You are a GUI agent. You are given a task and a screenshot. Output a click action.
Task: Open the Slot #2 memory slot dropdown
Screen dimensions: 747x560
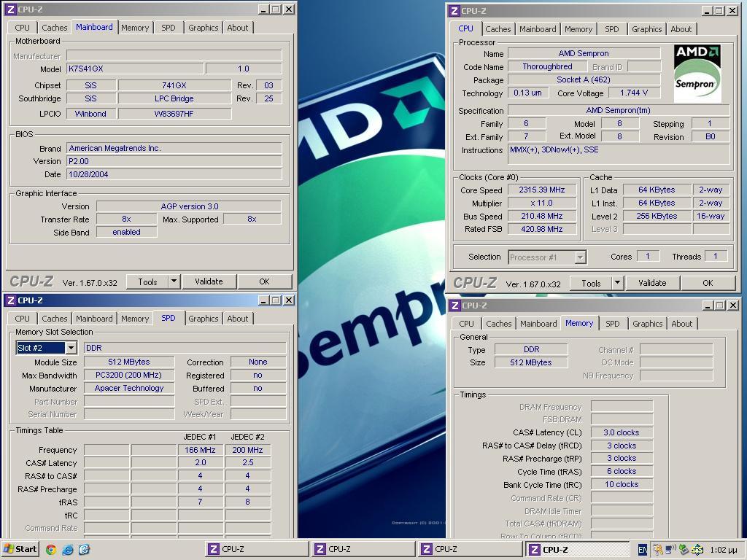[x=71, y=348]
